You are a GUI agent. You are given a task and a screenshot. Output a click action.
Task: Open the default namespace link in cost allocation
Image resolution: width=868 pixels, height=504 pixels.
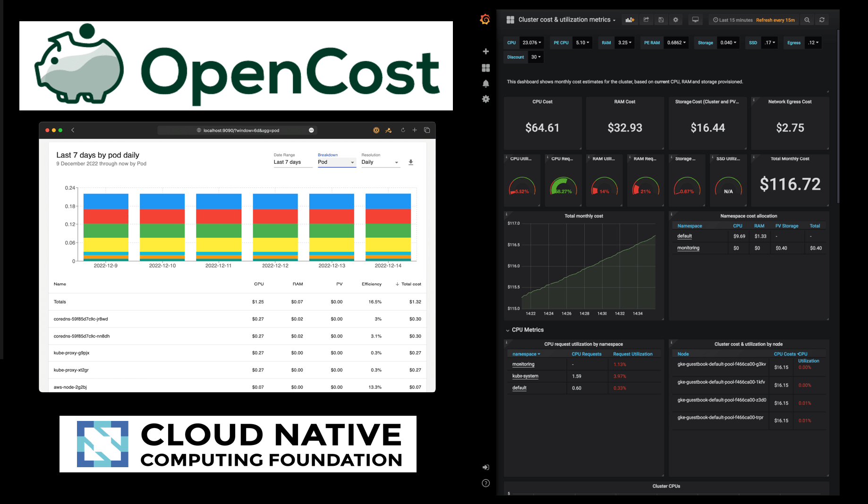[684, 236]
